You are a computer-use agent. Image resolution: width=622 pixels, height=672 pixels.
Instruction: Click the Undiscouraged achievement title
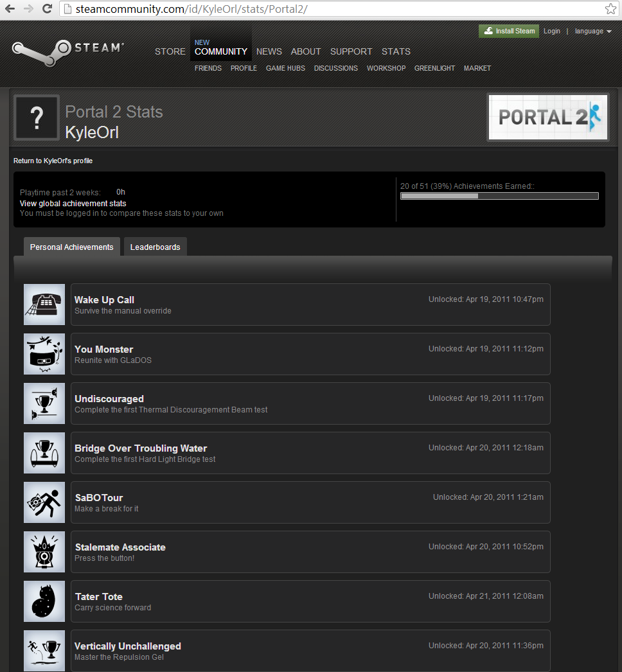pos(109,399)
